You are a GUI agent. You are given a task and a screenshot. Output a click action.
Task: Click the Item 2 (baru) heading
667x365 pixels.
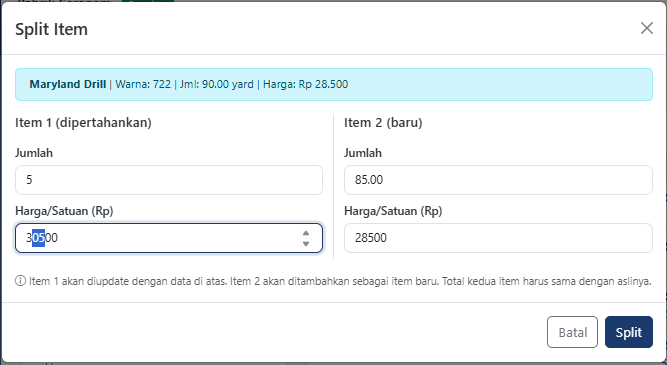coord(383,123)
